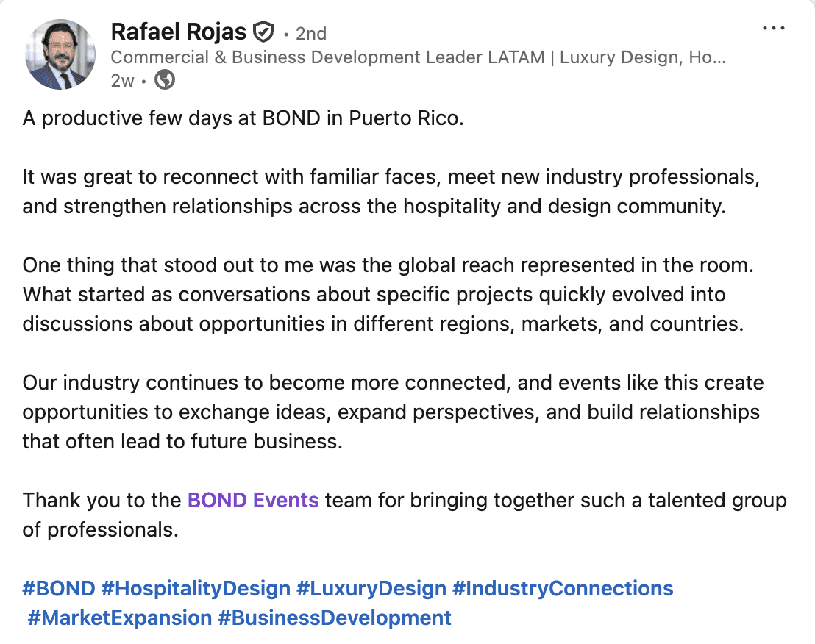Click the verified shield badge icon

(263, 32)
